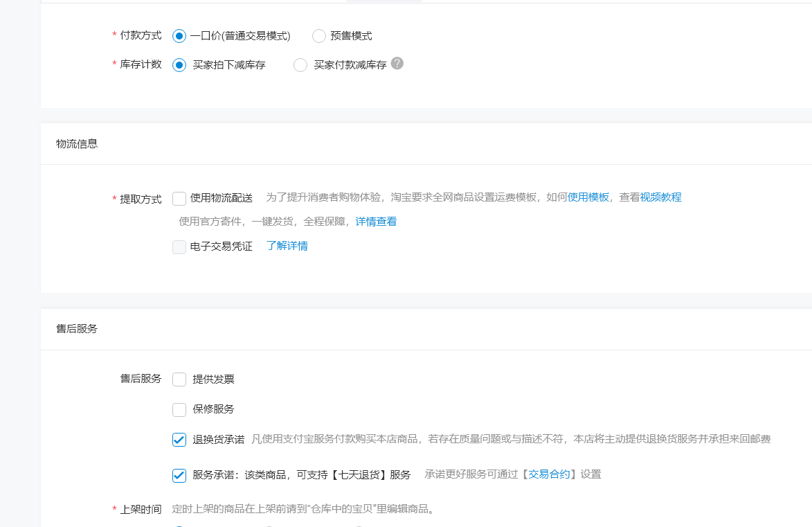Screen dimensions: 812x527
Task: Tick the 电子交易凭证 checkbox
Action: (x=179, y=247)
